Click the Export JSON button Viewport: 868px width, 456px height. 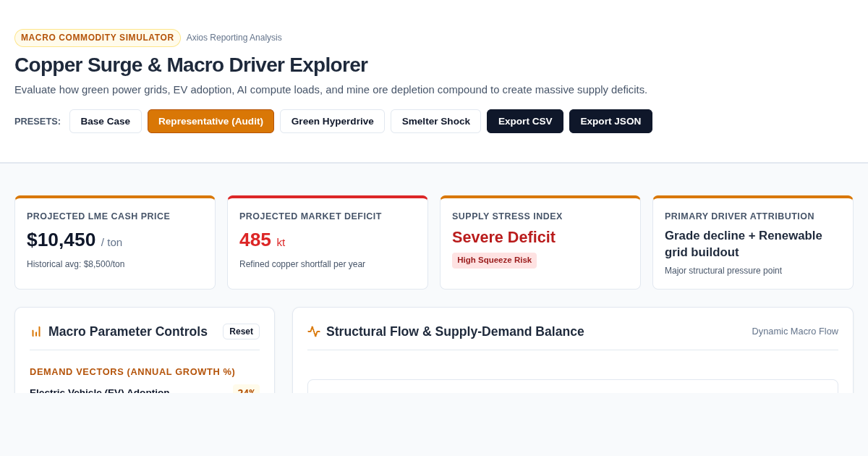click(x=610, y=121)
